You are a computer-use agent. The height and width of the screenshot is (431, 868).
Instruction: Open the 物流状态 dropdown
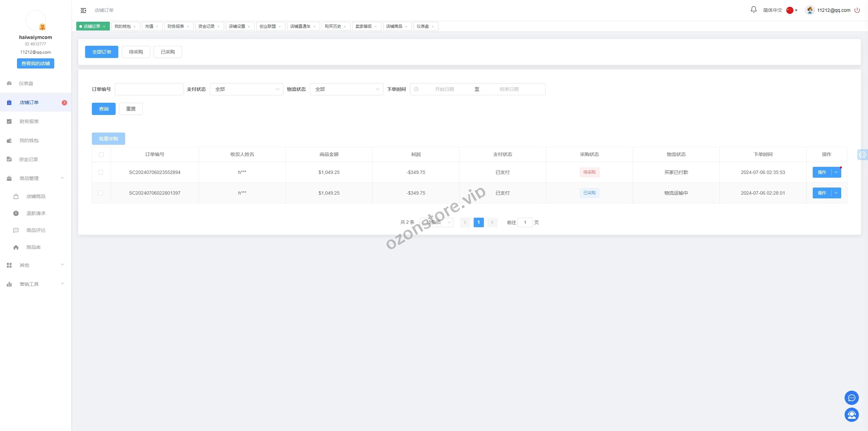click(347, 89)
